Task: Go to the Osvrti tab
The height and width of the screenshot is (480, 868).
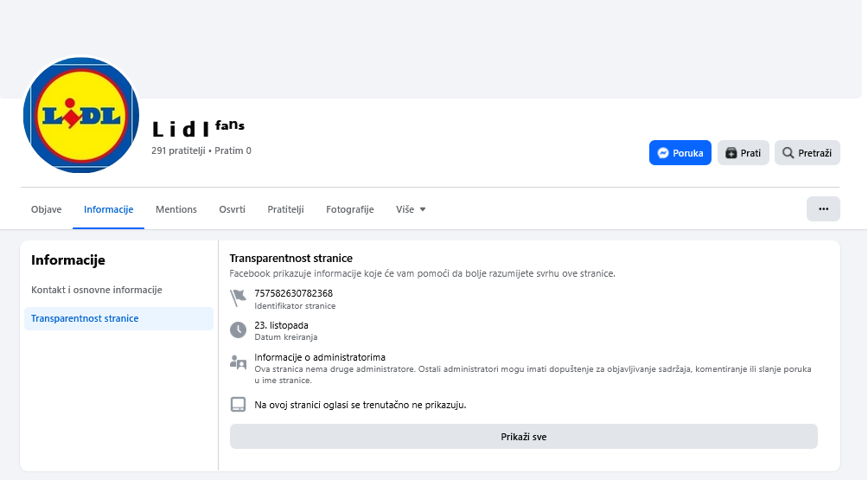Action: pos(232,209)
